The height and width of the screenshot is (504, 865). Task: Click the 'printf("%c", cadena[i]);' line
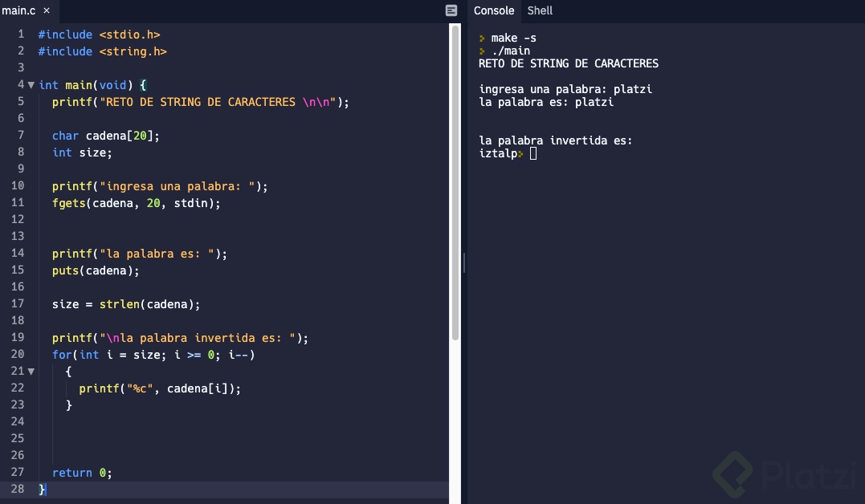click(160, 388)
